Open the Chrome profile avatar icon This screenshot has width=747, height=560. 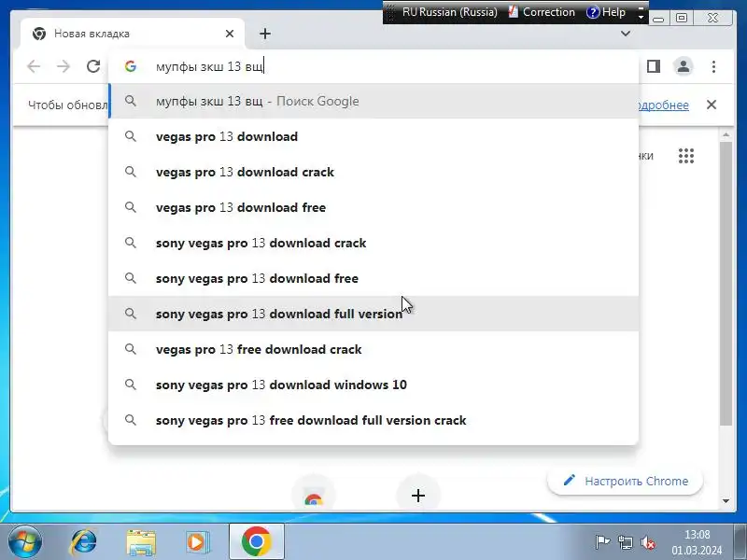(x=684, y=66)
